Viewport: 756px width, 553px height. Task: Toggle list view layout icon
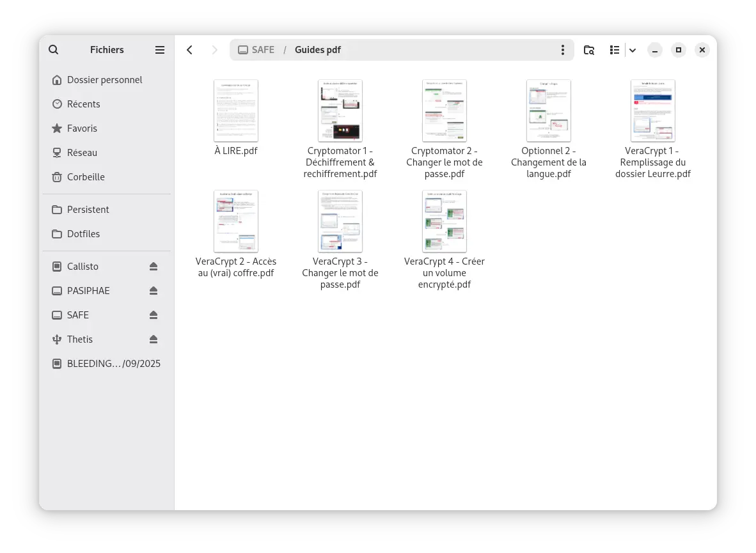pos(614,50)
